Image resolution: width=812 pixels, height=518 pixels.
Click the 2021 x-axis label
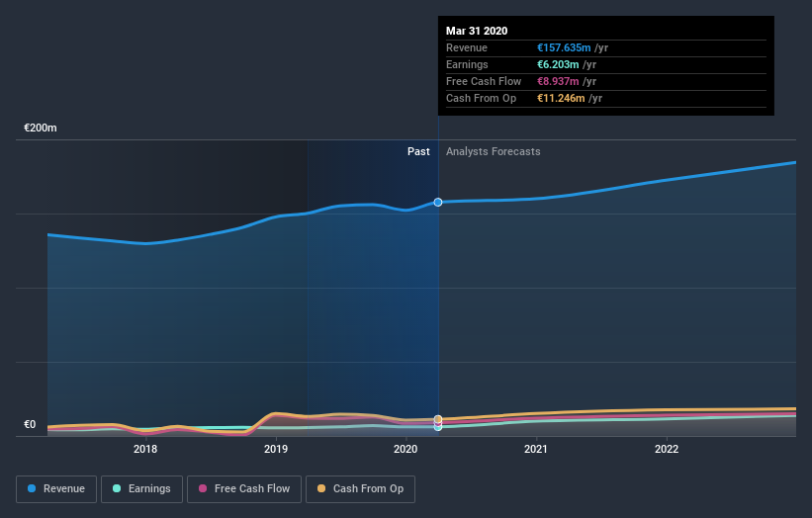[x=536, y=449]
